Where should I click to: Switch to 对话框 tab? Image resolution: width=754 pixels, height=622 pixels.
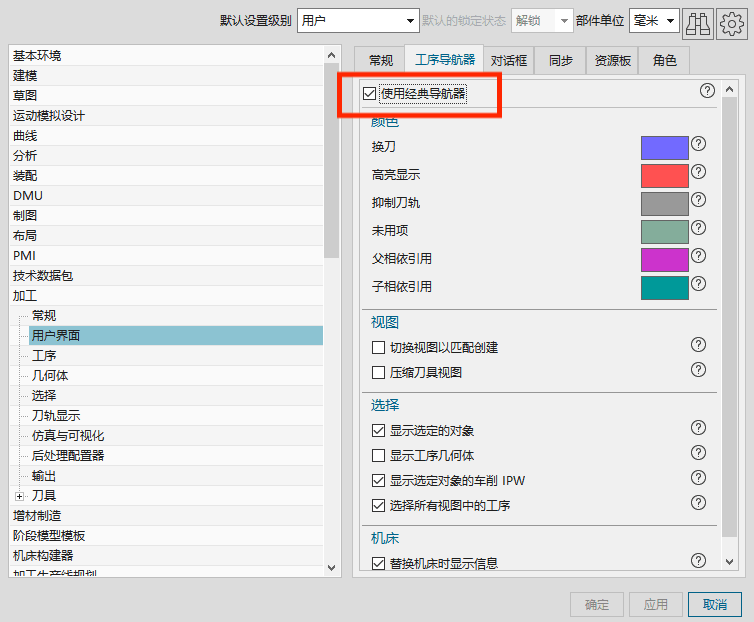coord(509,61)
